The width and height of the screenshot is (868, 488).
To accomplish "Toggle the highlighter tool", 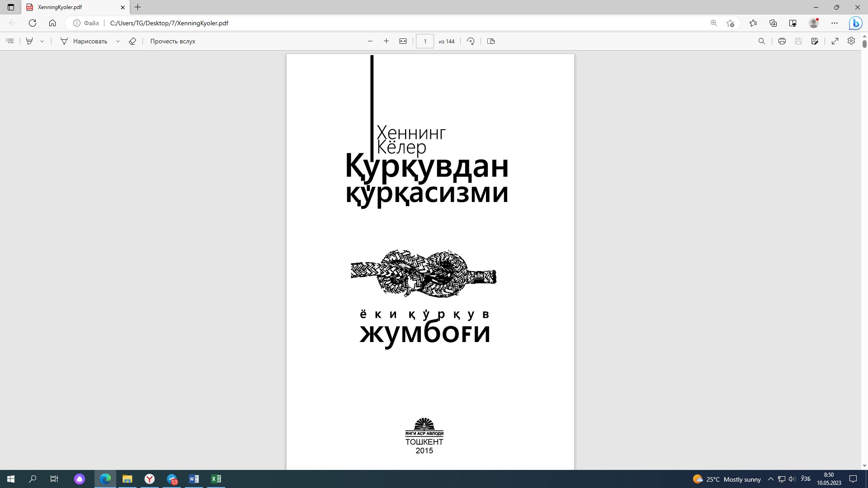I will point(28,41).
